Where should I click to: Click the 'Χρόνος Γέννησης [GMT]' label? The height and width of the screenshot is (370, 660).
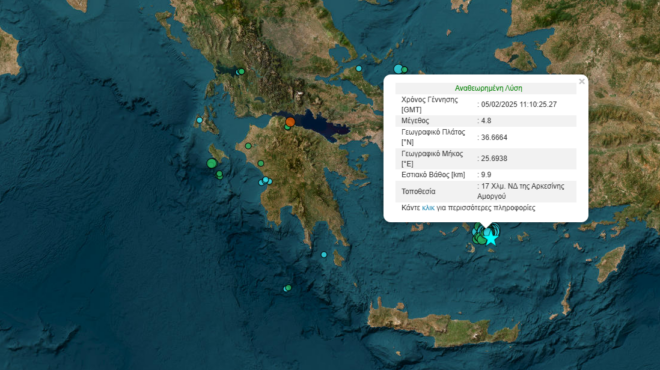(x=429, y=105)
